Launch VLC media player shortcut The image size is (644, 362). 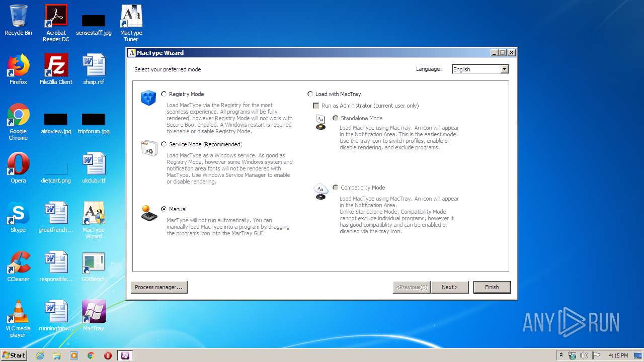click(x=18, y=319)
